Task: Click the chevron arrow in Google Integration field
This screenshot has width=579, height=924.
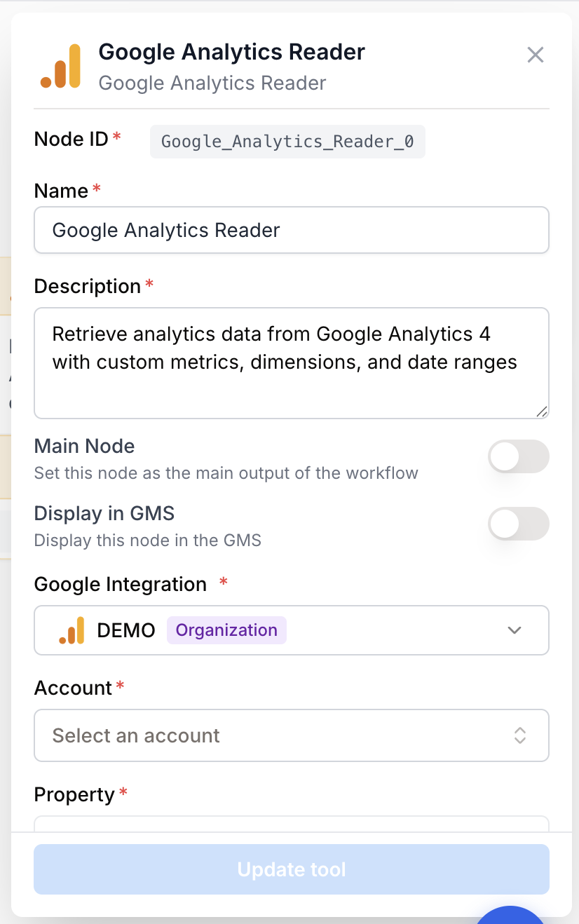Action: click(515, 630)
